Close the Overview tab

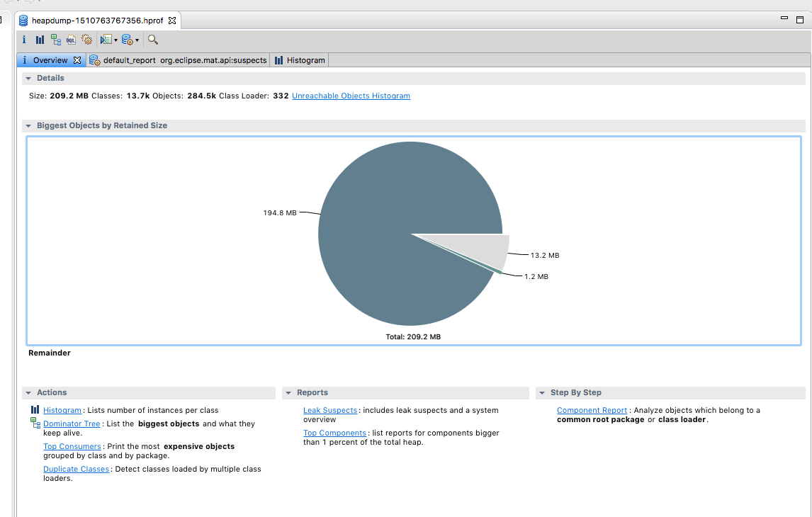(78, 60)
